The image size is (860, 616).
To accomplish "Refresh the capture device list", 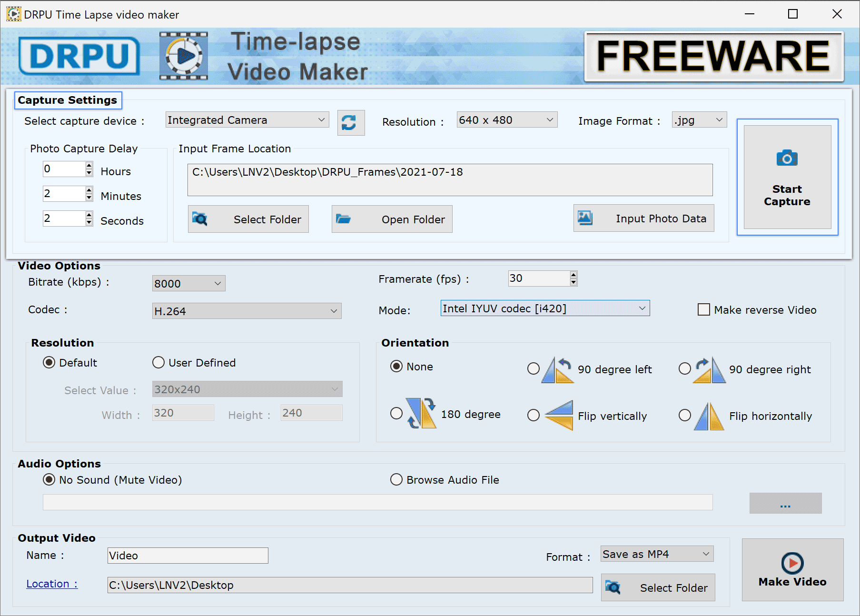I will click(351, 123).
